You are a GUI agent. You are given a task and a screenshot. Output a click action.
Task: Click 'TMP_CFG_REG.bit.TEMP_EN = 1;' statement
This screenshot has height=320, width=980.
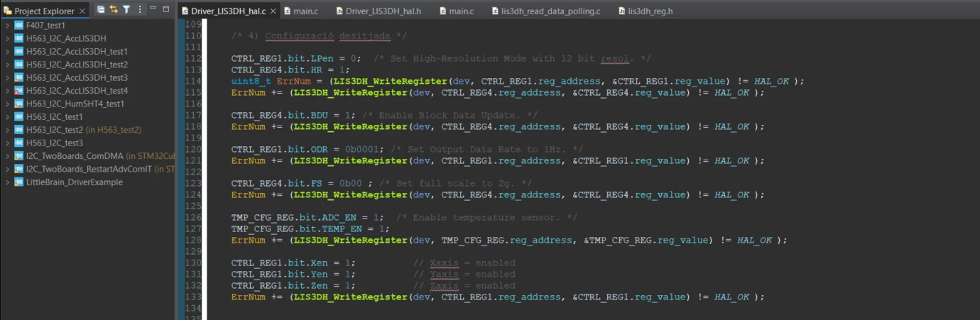click(310, 228)
